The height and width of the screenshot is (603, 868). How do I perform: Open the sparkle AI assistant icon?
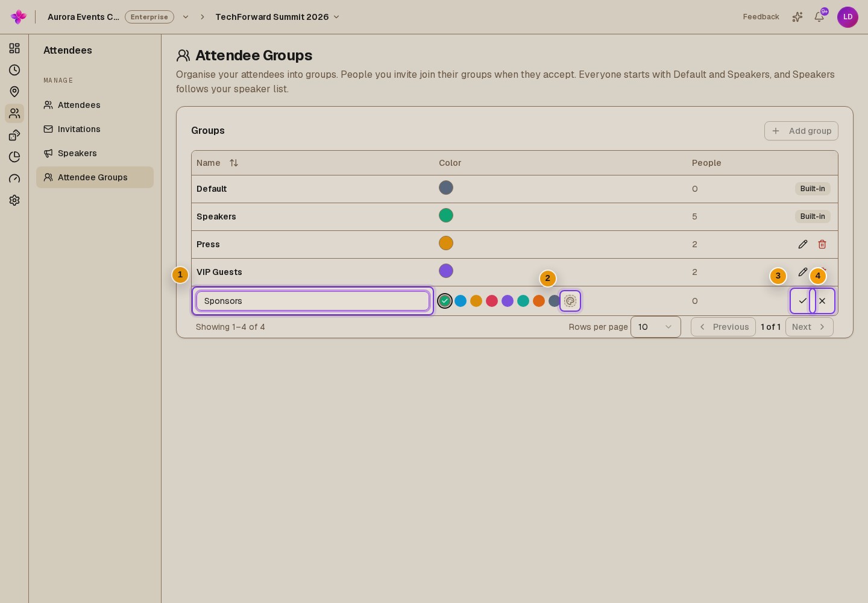pyautogui.click(x=797, y=17)
